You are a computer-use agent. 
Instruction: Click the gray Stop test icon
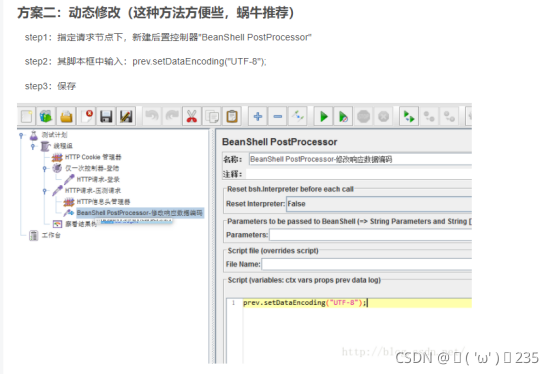click(x=364, y=116)
